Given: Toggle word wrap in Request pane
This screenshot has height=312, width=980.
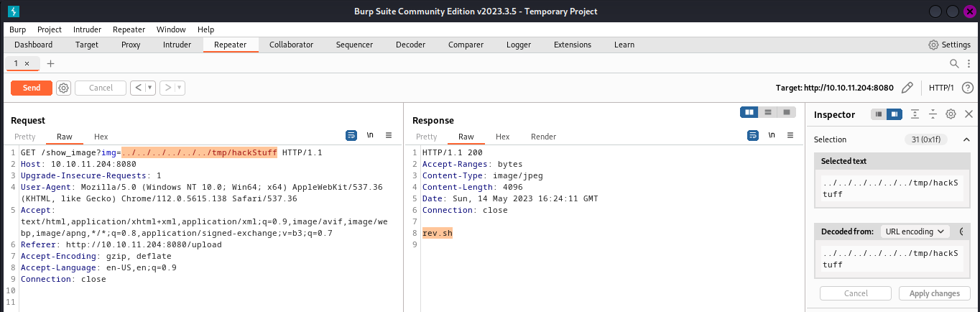Looking at the screenshot, I should pyautogui.click(x=351, y=135).
